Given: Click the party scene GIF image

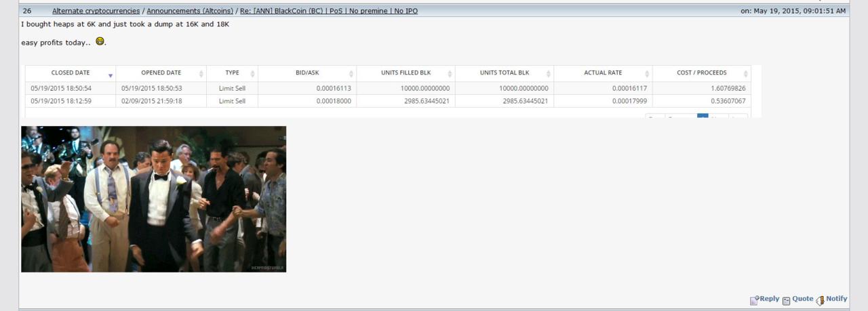Looking at the screenshot, I should (x=153, y=199).
